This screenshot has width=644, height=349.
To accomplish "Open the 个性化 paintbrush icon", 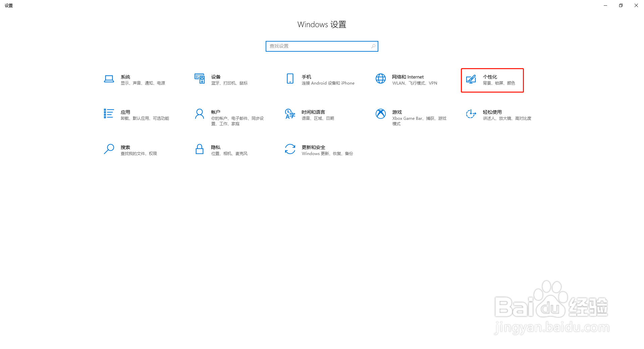I will point(471,79).
